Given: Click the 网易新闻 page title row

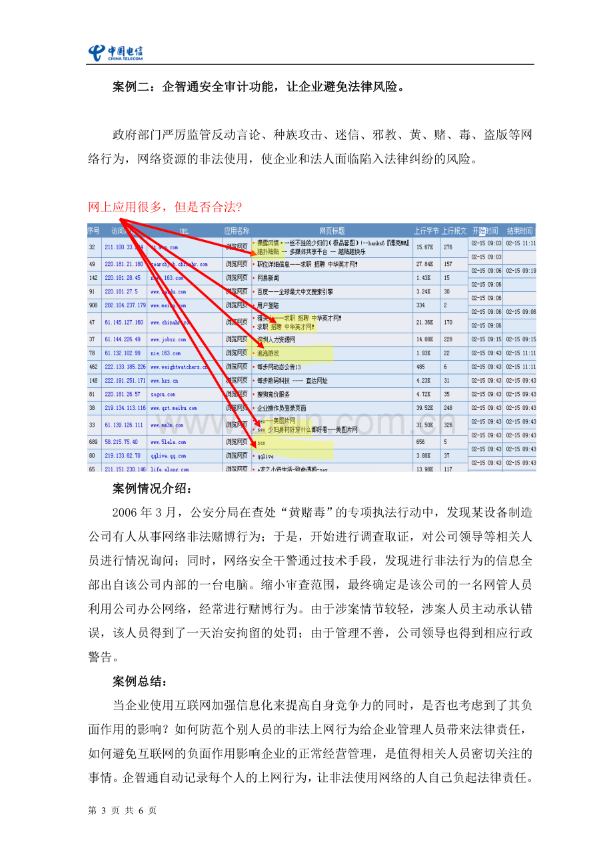Looking at the screenshot, I should pos(268,277).
